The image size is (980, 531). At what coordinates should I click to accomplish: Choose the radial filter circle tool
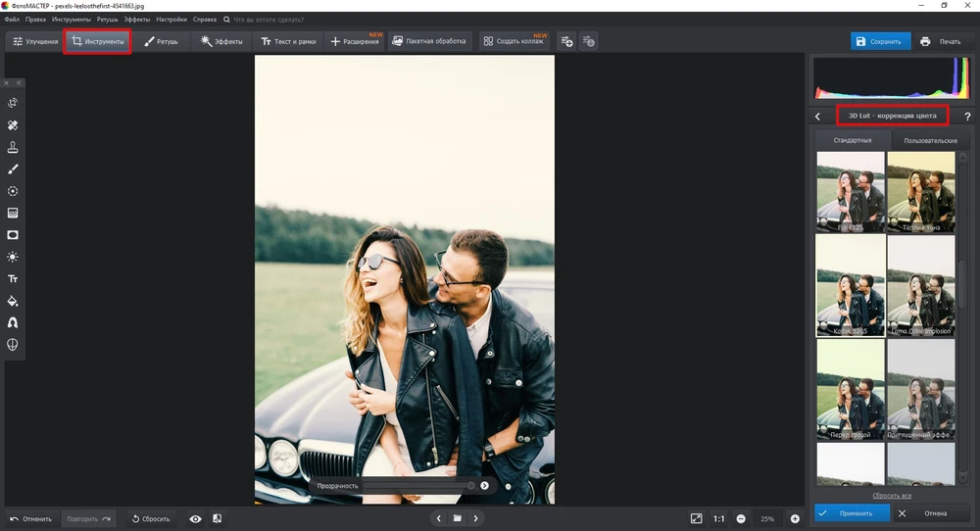(x=13, y=191)
